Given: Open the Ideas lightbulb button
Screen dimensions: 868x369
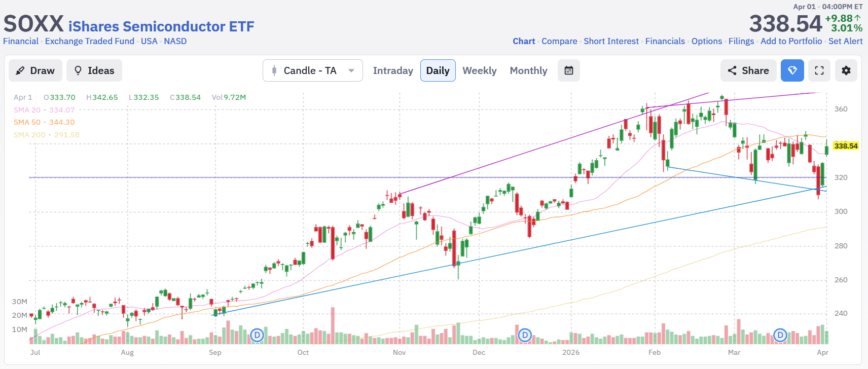Looking at the screenshot, I should [94, 70].
